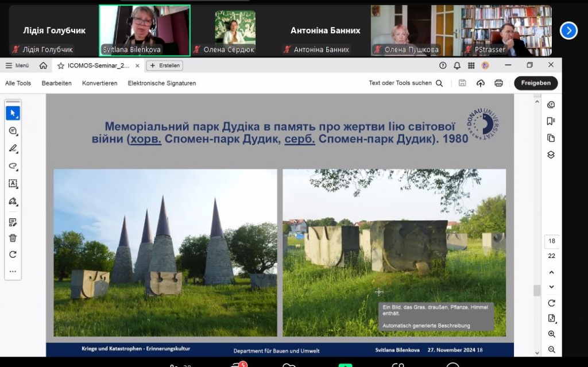Open the Bearbeiten menu

click(57, 83)
